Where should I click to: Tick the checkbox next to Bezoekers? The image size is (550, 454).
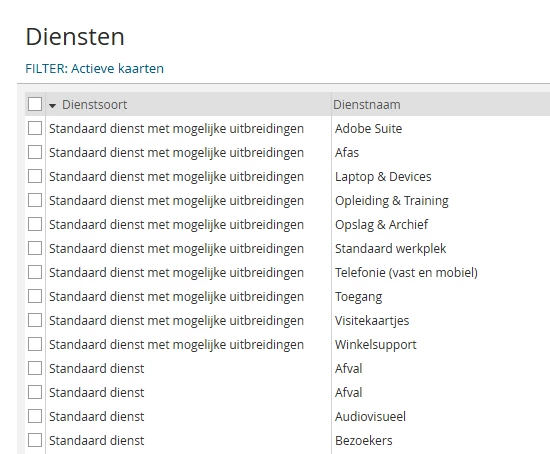[x=35, y=440]
